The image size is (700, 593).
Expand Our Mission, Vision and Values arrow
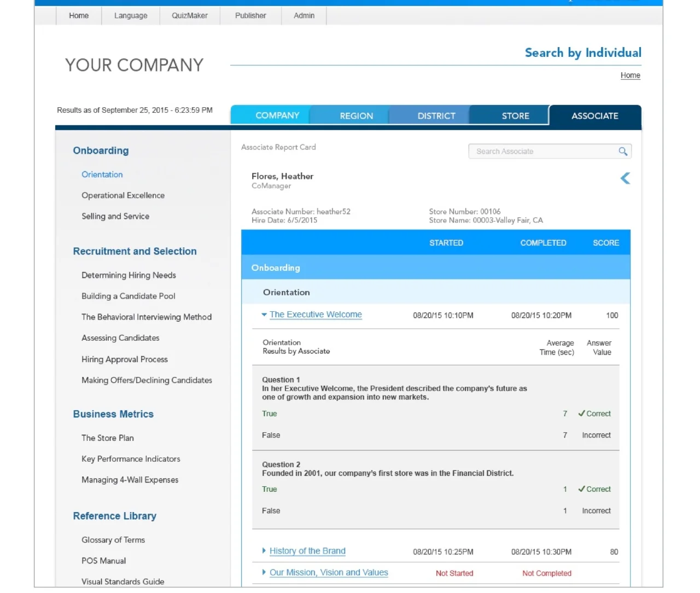264,572
